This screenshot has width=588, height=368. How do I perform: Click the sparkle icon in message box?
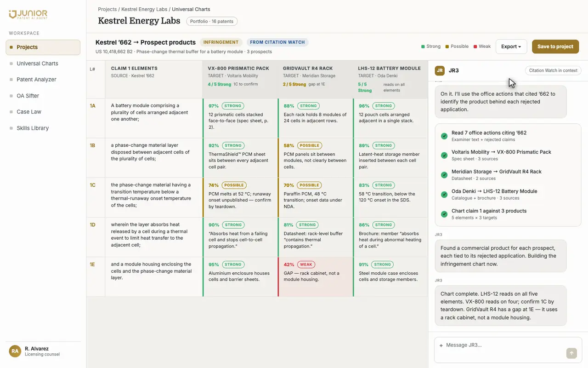(x=441, y=345)
